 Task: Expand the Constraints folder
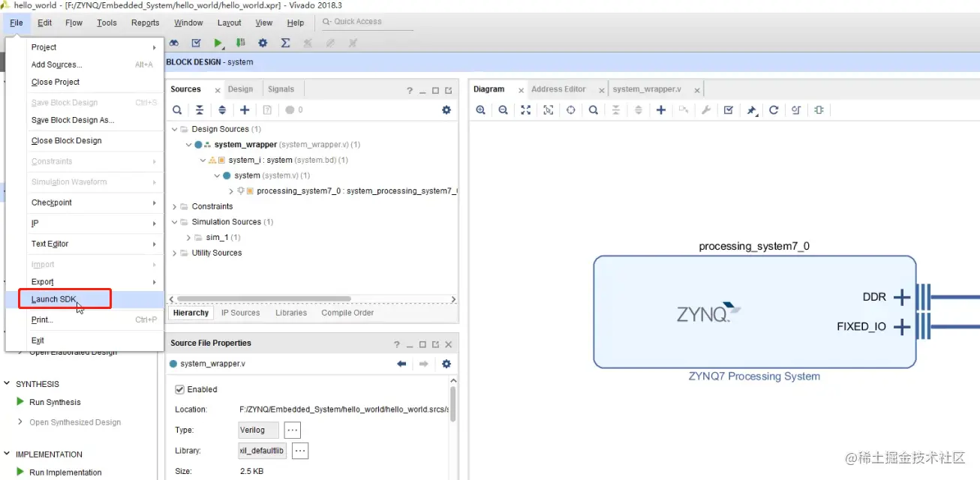coord(174,206)
